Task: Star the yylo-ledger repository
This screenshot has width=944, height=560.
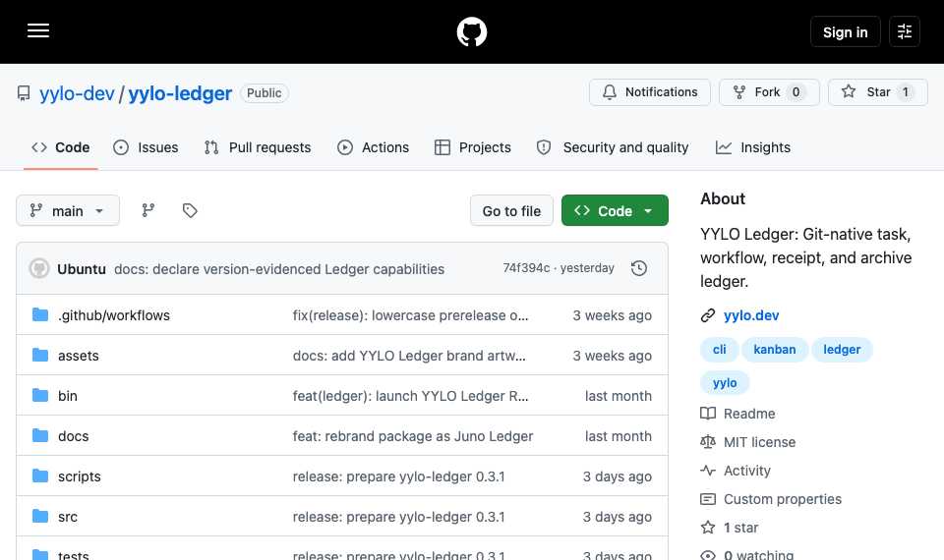Action: [x=878, y=92]
